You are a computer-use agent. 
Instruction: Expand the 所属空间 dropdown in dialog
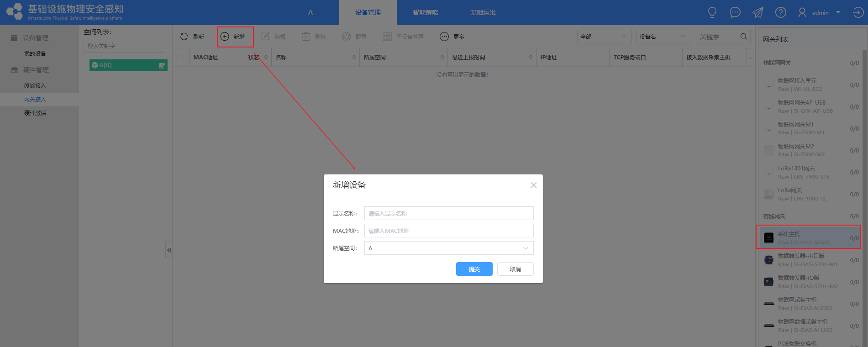[525, 248]
